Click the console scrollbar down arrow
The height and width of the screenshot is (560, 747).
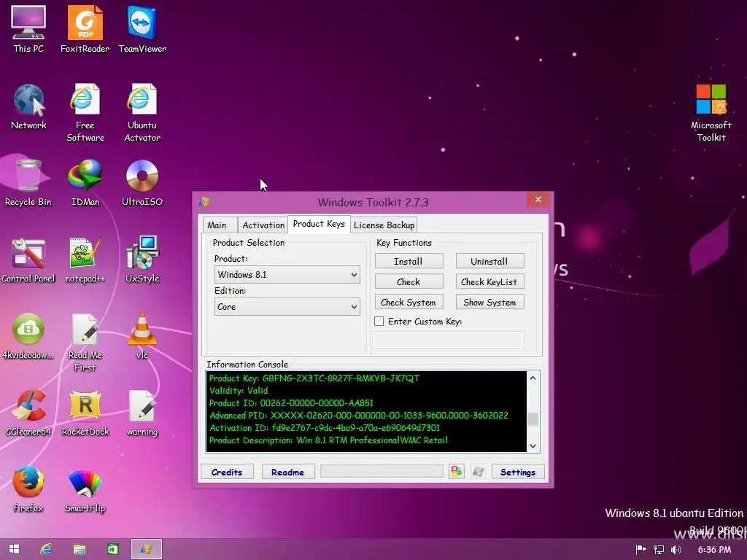click(533, 446)
